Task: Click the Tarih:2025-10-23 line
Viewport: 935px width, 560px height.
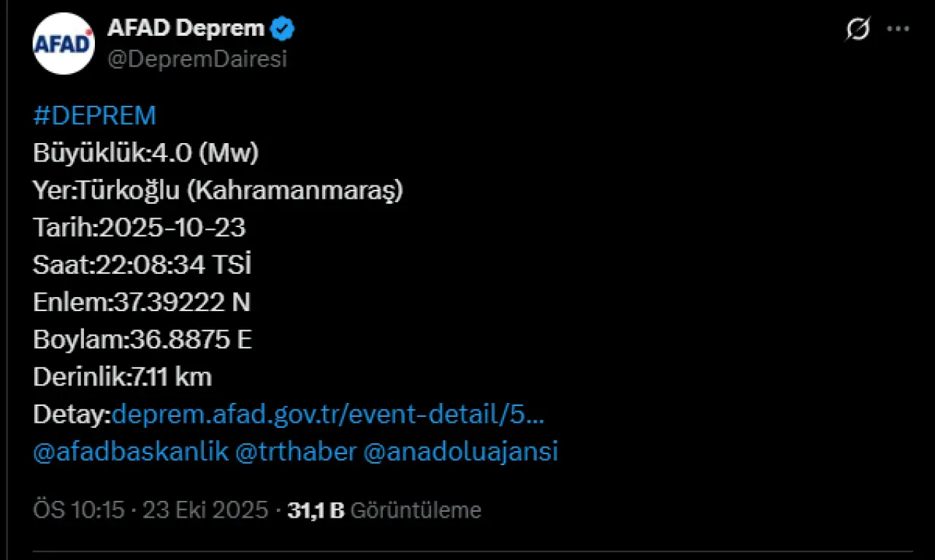Action: point(140,228)
